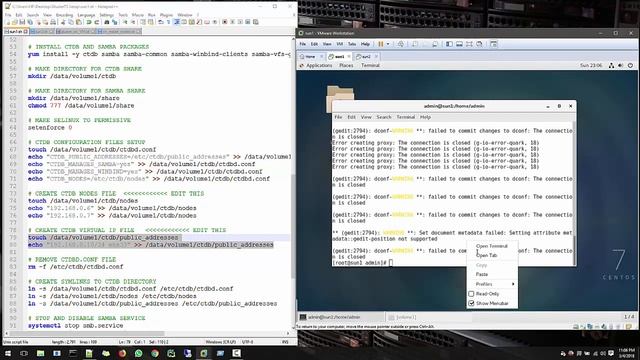
Task: Click the Playback macro icon in Notepad++
Action: point(240,22)
